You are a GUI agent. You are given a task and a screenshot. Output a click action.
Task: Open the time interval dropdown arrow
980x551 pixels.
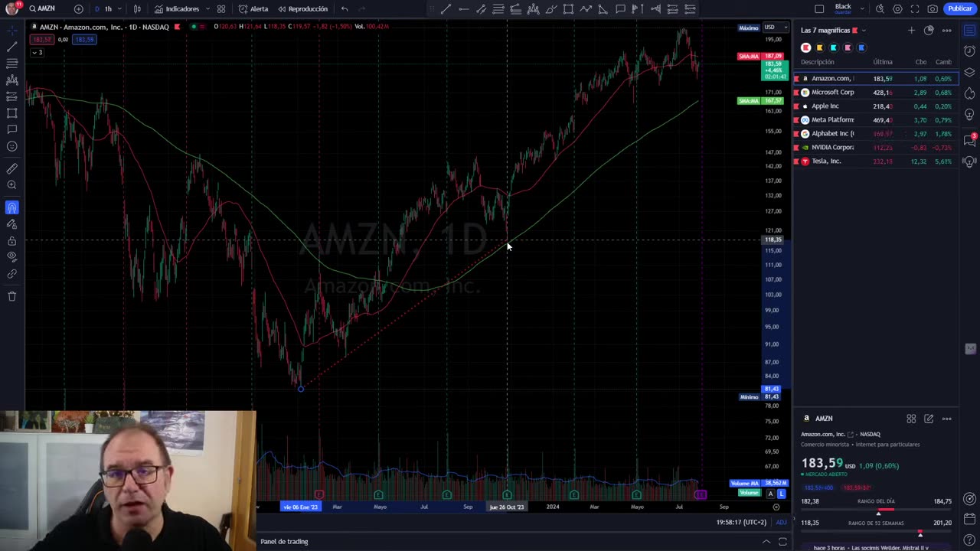pos(120,8)
